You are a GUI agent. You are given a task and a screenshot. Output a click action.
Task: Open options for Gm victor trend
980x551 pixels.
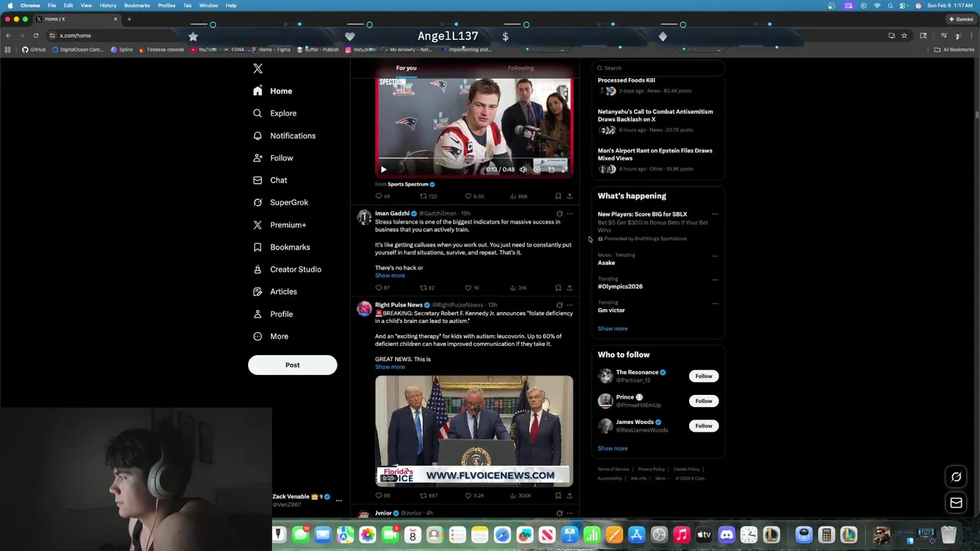pos(715,303)
